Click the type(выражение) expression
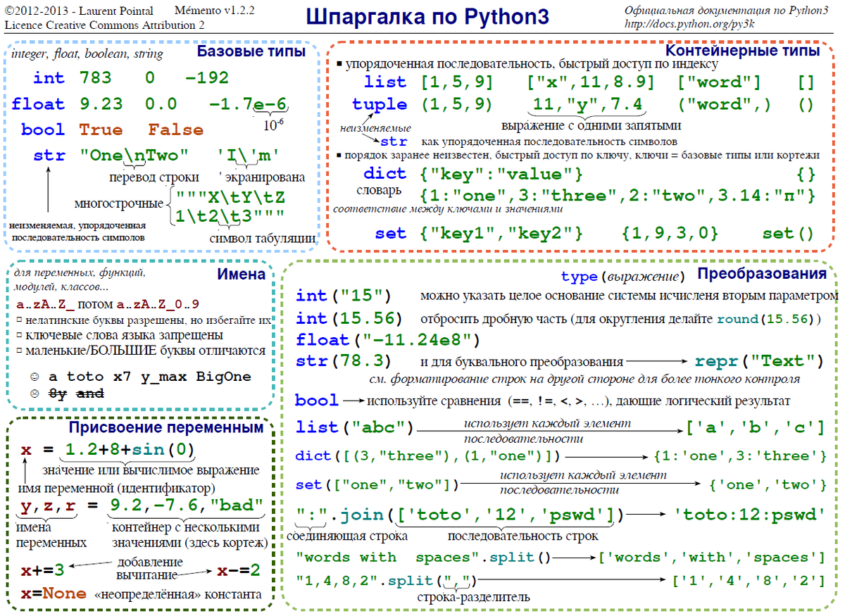 (x=623, y=276)
